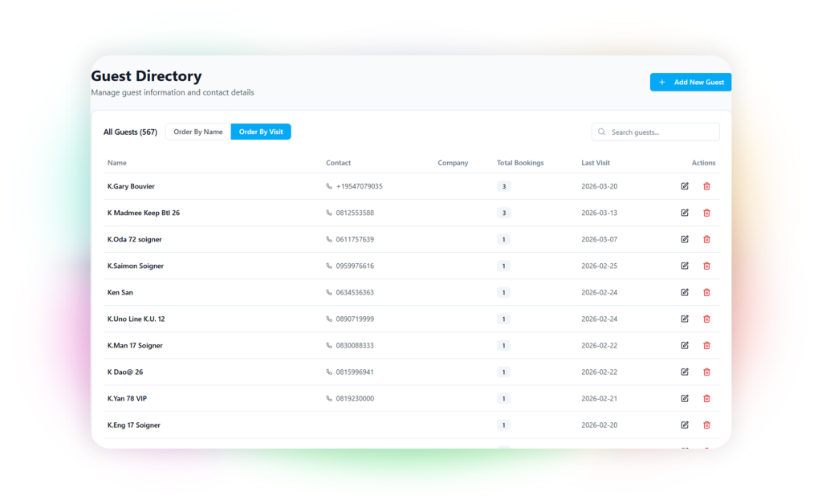This screenshot has height=504, width=822.
Task: Click the Add New Guest button
Action: pyautogui.click(x=690, y=82)
